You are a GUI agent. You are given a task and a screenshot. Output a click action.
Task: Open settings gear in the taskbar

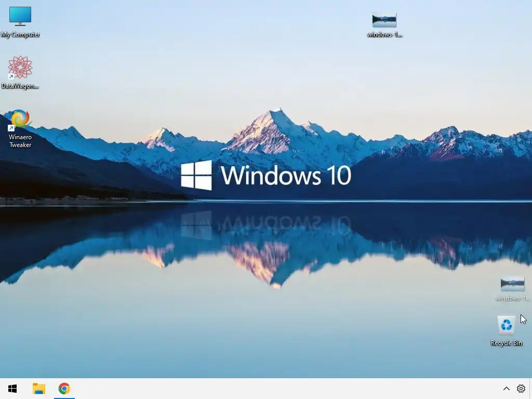point(521,389)
